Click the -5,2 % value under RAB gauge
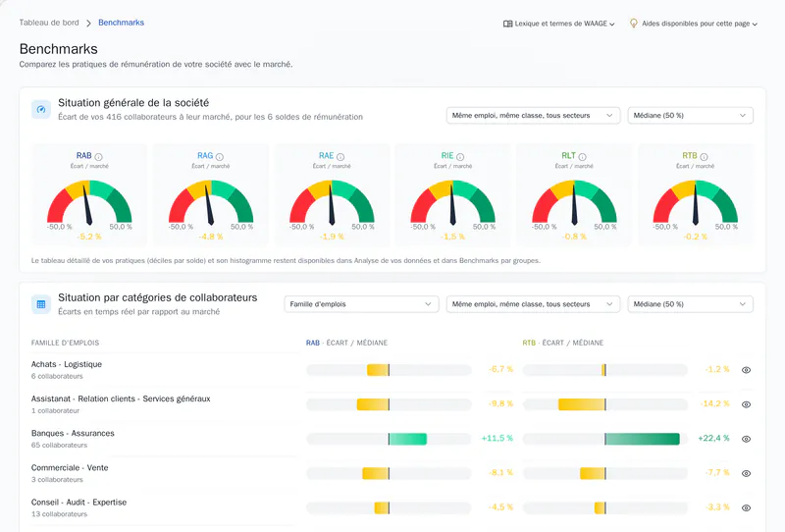This screenshot has height=532, width=785. [89, 237]
